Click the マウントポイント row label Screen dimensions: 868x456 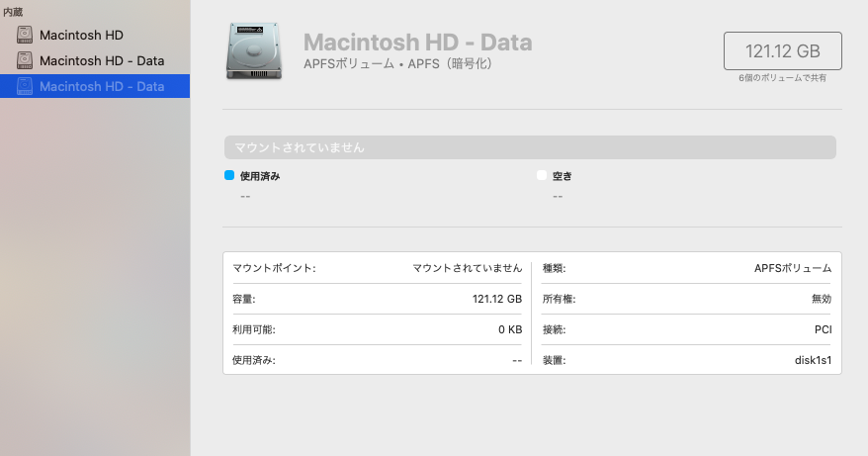coord(274,268)
